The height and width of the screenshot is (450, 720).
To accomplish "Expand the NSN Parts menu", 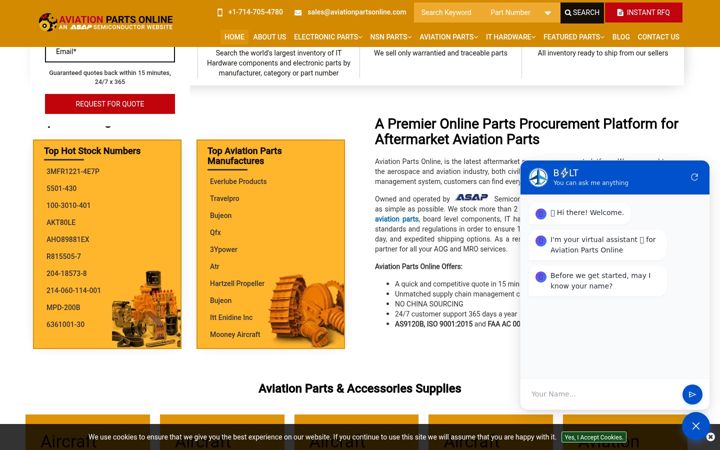I will click(391, 37).
